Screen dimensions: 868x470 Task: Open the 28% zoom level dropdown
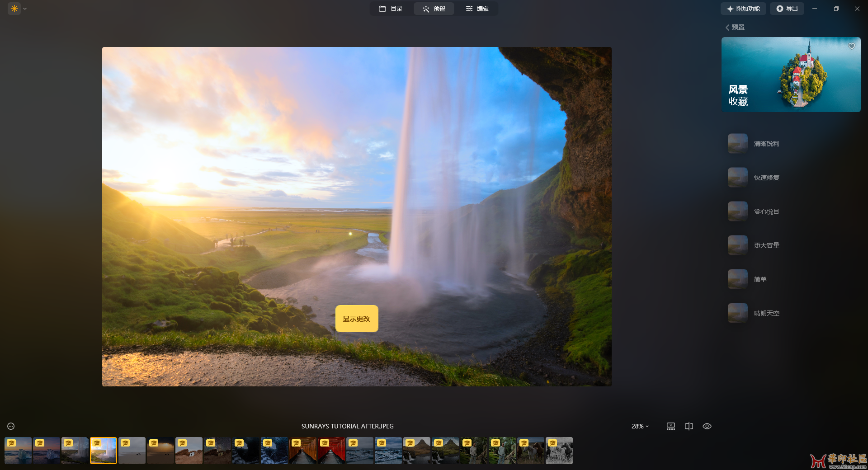(x=640, y=426)
